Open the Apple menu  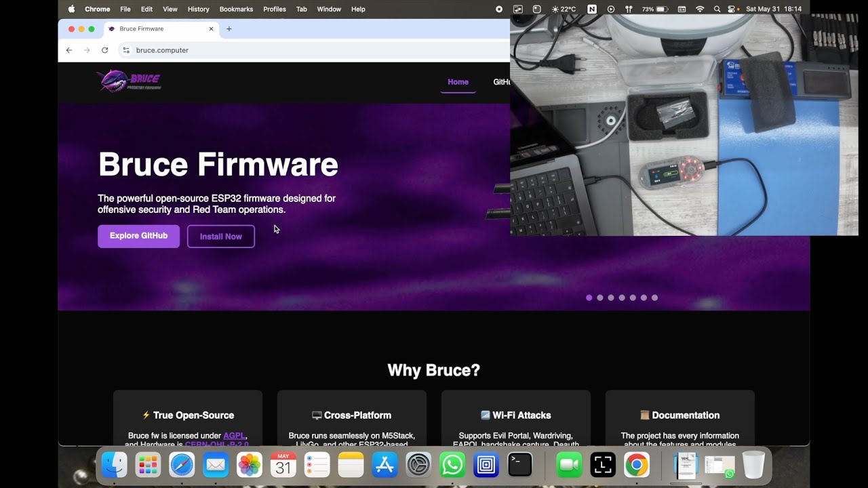click(72, 9)
